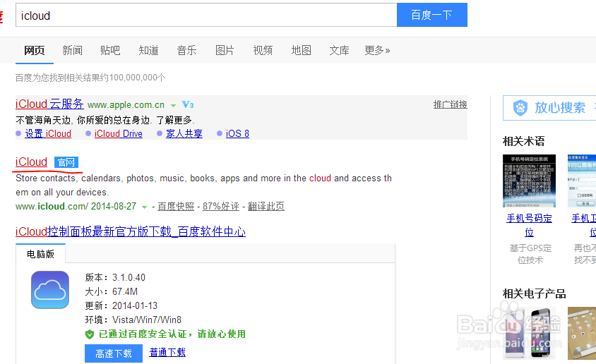
Task: Open the iOS 8 link
Action: tap(237, 133)
